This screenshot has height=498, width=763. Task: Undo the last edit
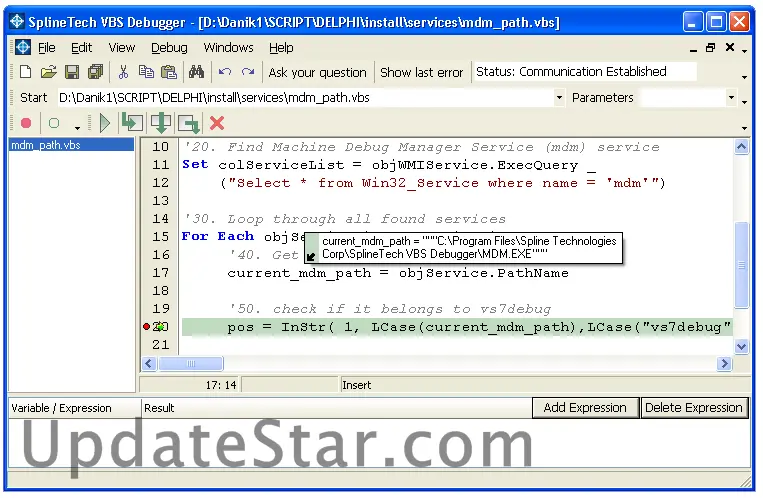(224, 72)
